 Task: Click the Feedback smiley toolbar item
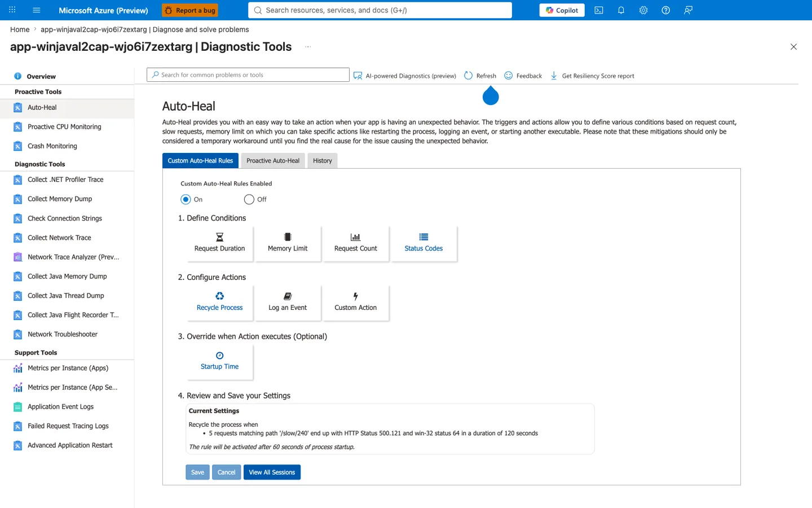523,76
